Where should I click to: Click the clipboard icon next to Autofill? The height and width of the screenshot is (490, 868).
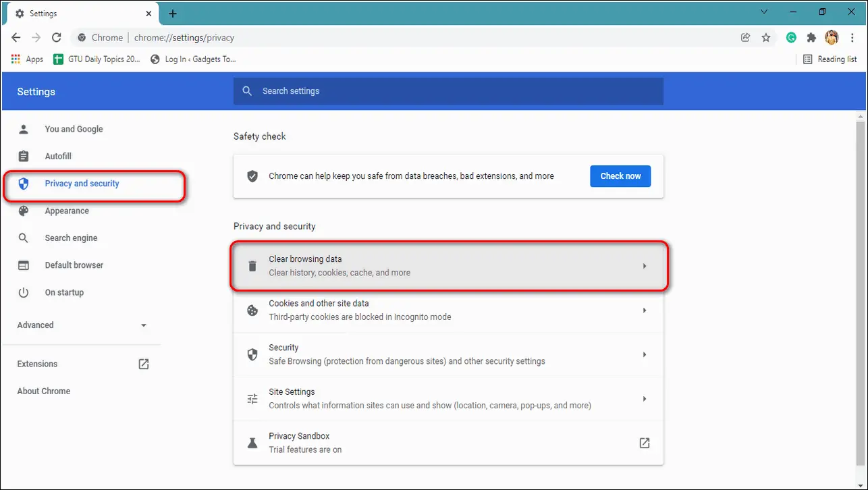pyautogui.click(x=24, y=156)
